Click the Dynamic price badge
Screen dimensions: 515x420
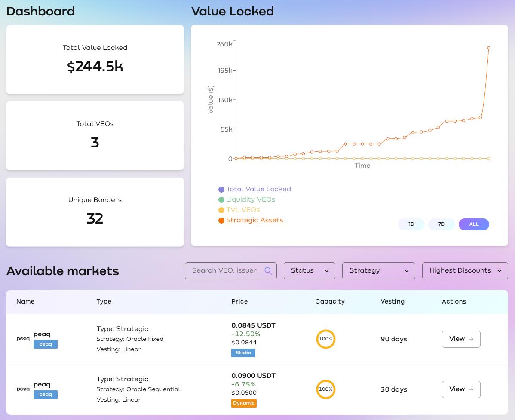[x=244, y=403]
